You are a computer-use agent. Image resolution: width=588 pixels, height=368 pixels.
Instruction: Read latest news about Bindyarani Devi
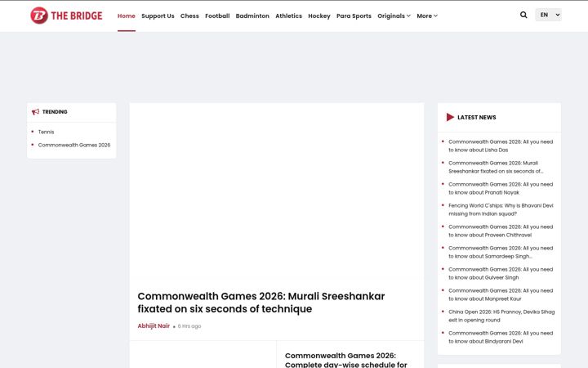coord(501,337)
